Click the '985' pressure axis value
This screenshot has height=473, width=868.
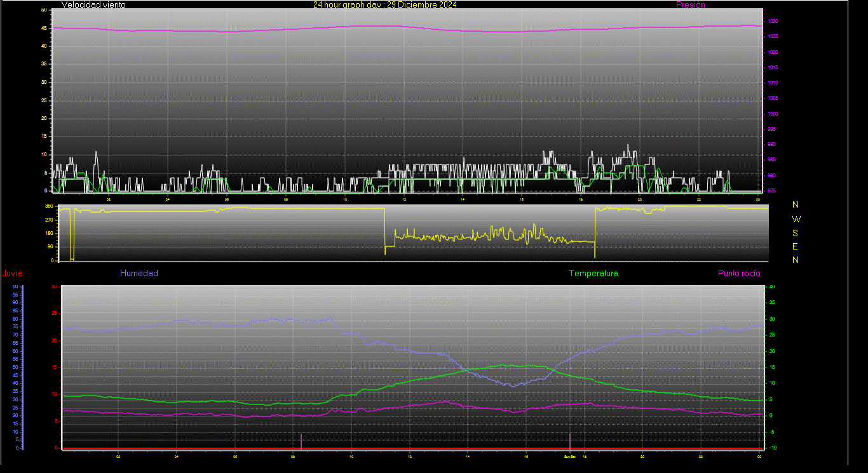[771, 160]
